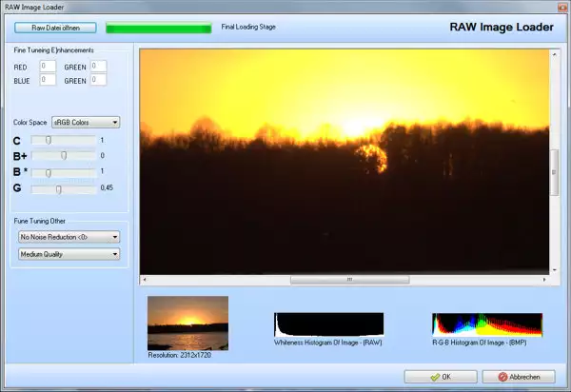Click the RED fine tuning input field
Viewport: 571px width, 392px height.
click(48, 67)
